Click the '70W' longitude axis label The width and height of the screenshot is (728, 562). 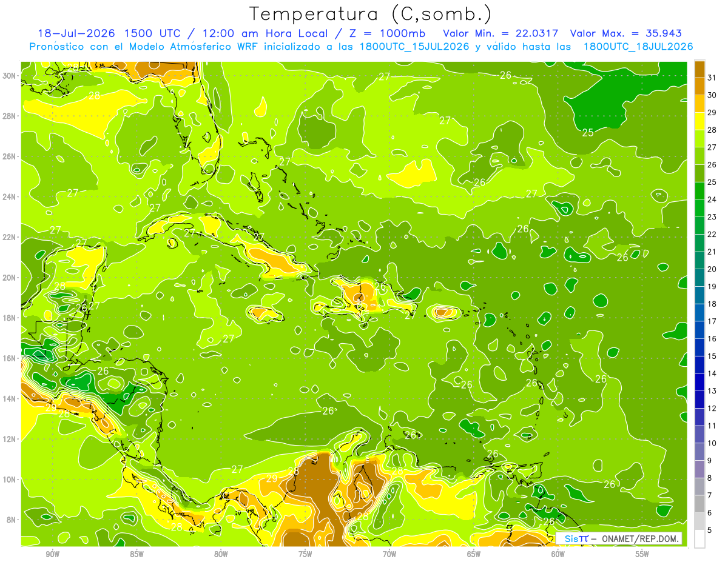[x=389, y=554]
